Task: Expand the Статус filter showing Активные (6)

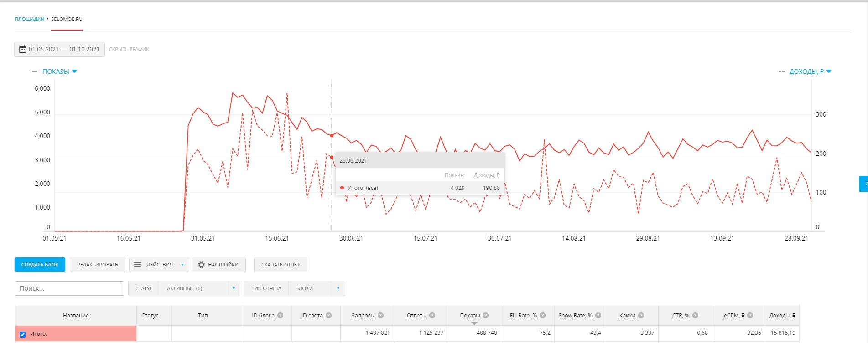Action: 234,288
